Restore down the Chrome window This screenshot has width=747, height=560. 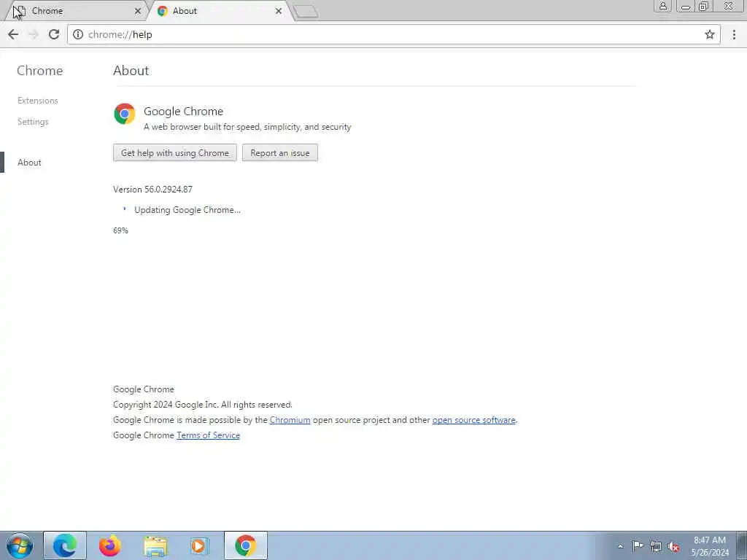click(x=703, y=6)
